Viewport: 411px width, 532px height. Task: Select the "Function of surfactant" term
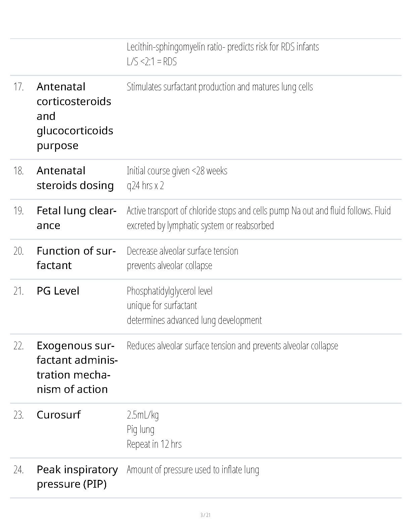point(76,258)
